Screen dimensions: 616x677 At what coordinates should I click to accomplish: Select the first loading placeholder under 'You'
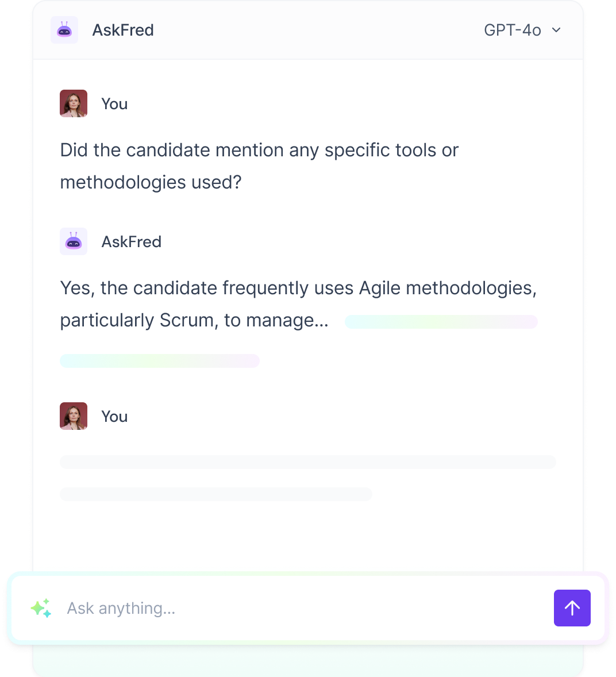(x=307, y=462)
